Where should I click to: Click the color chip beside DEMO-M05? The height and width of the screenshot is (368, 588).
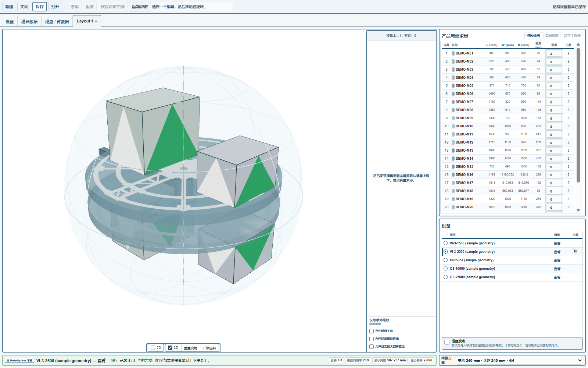pyautogui.click(x=453, y=86)
